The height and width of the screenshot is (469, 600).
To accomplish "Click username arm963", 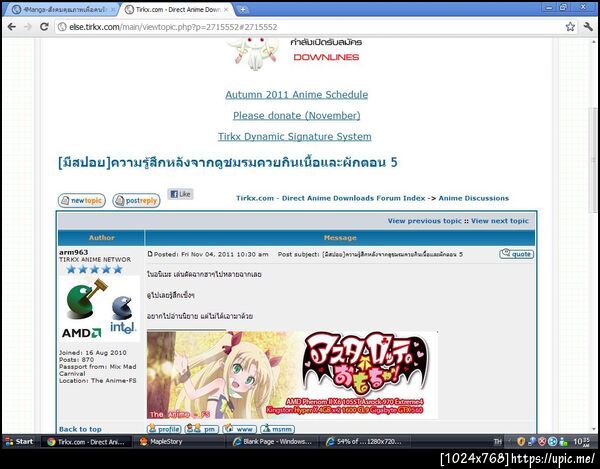I will 73,252.
